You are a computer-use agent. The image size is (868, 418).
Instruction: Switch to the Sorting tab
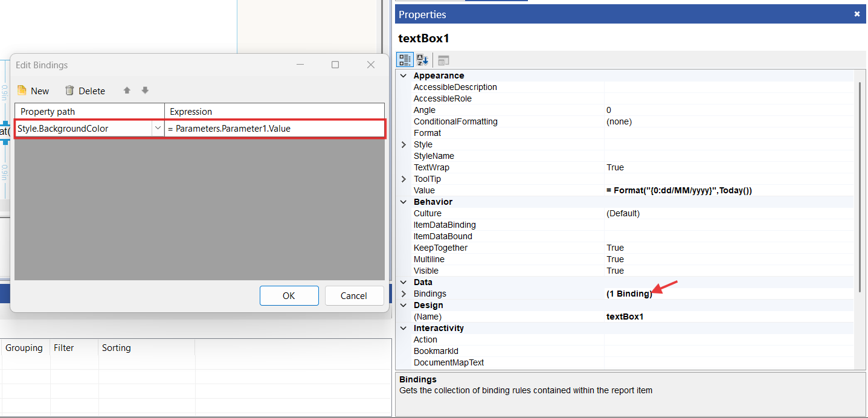(x=116, y=348)
